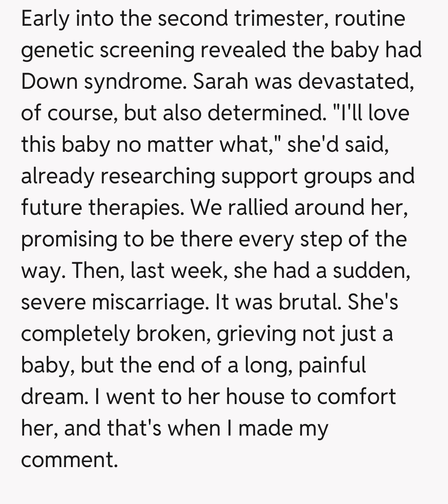
Task: Click the word "house"
Action: [255, 397]
